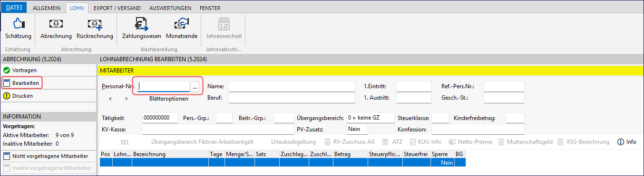Select Bearbeiten in the Abrechnung panel
The height and width of the screenshot is (176, 644).
click(x=21, y=83)
